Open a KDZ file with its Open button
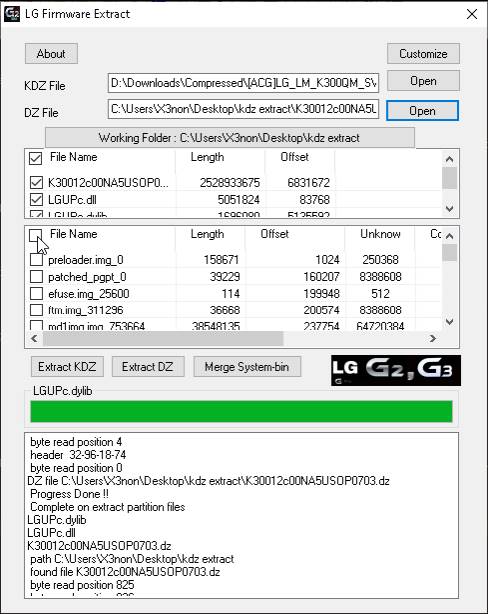This screenshot has height=614, width=488. 423,81
